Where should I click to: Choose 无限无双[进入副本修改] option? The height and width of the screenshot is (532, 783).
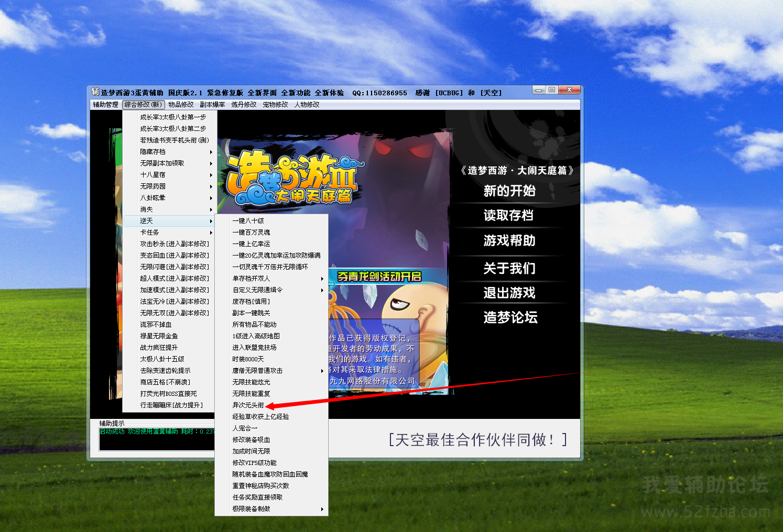pyautogui.click(x=169, y=313)
